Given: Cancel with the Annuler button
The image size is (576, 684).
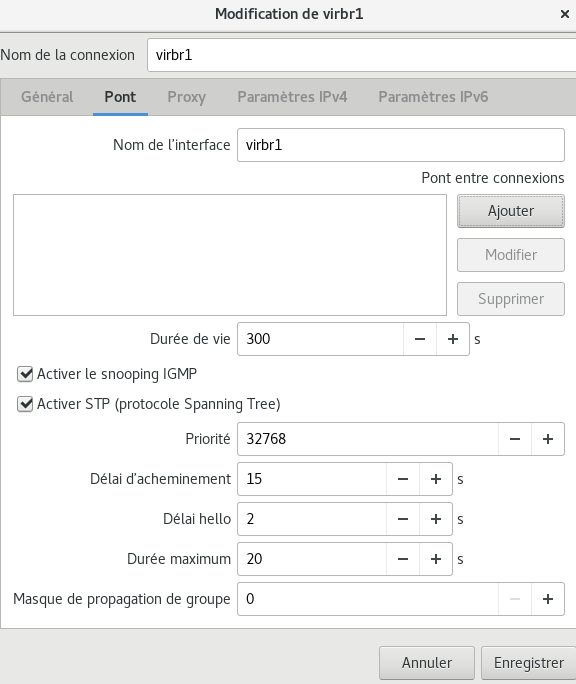Looking at the screenshot, I should point(427,663).
